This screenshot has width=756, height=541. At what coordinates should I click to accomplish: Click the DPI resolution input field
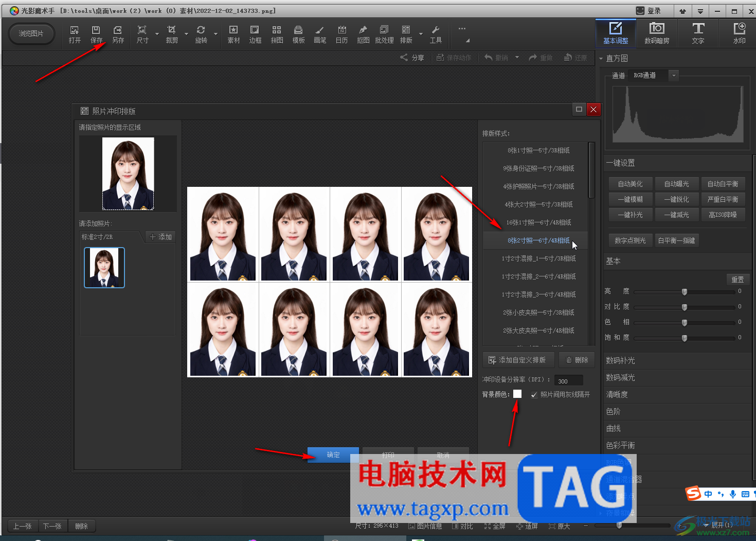[x=569, y=381]
